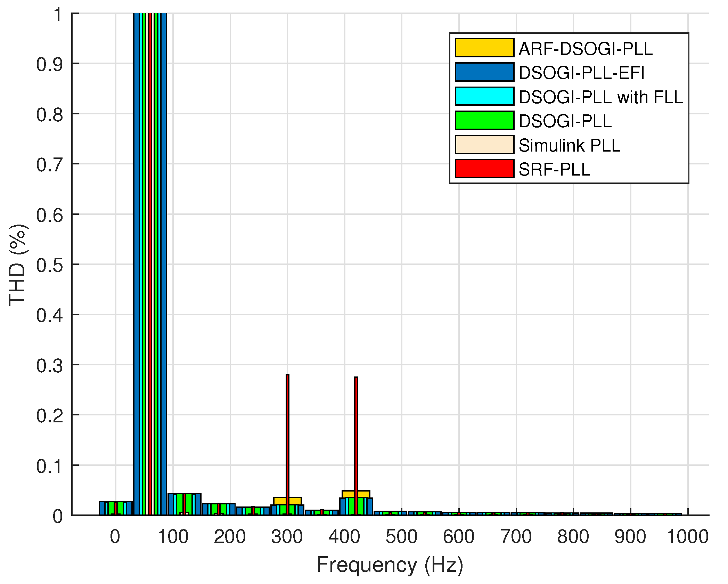
Task: Click the cyan DSOGI-PLL with FLL swatch
Action: 484,96
